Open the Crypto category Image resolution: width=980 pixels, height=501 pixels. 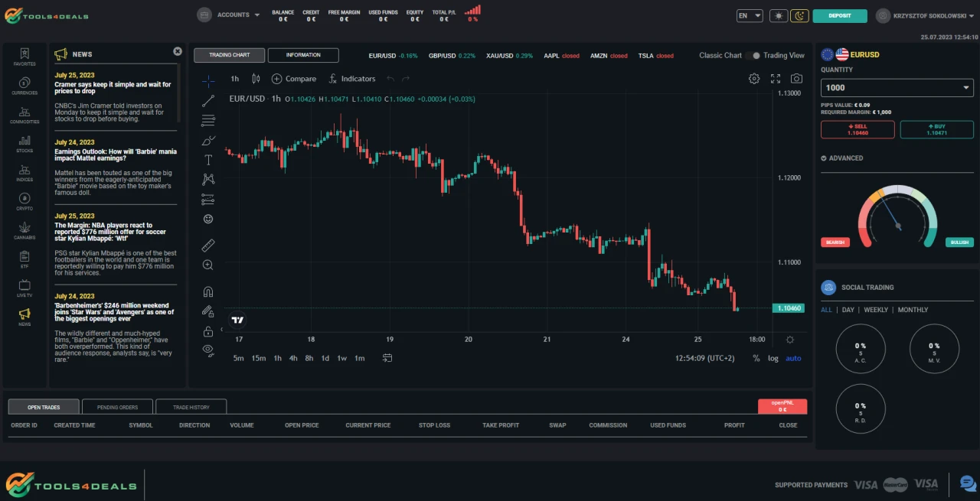(x=24, y=202)
